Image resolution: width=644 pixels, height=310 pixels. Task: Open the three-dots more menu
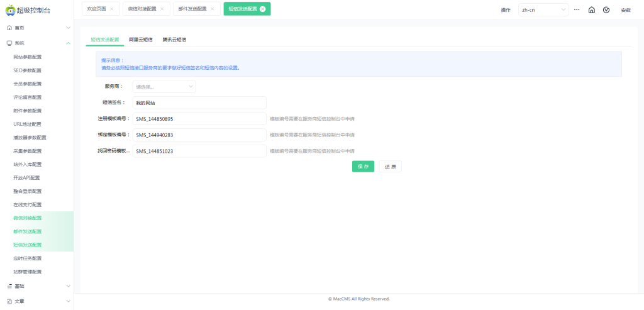click(x=577, y=10)
